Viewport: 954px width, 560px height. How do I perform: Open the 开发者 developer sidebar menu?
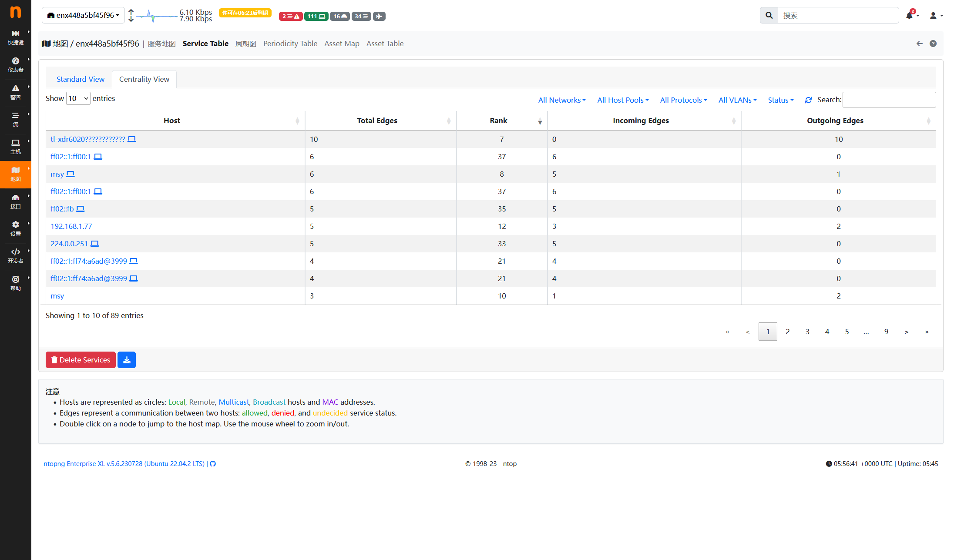pos(16,256)
